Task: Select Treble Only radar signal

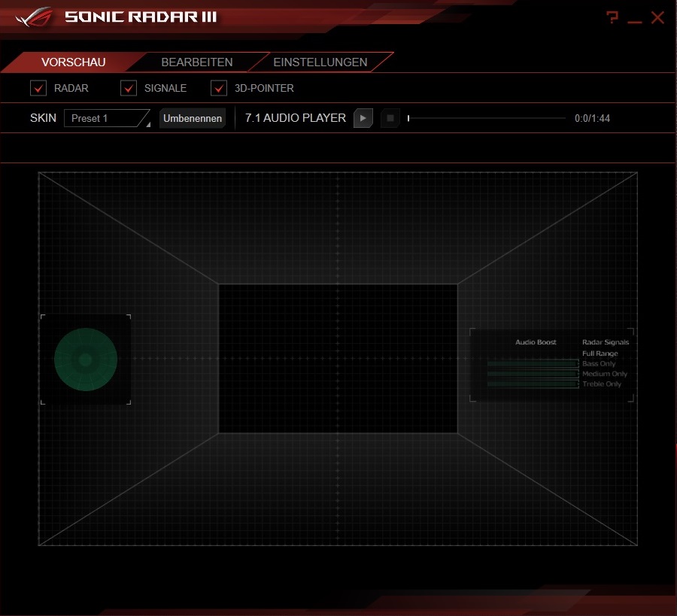Action: pyautogui.click(x=602, y=384)
